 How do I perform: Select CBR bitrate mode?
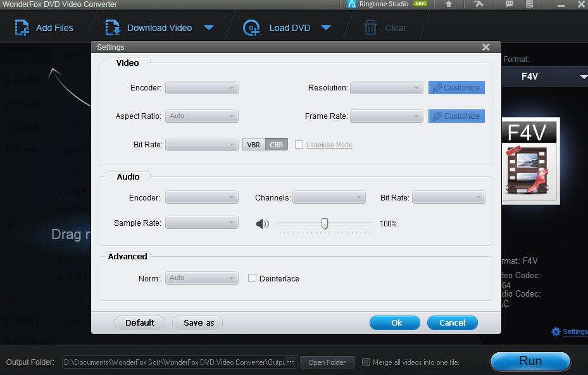tap(277, 145)
